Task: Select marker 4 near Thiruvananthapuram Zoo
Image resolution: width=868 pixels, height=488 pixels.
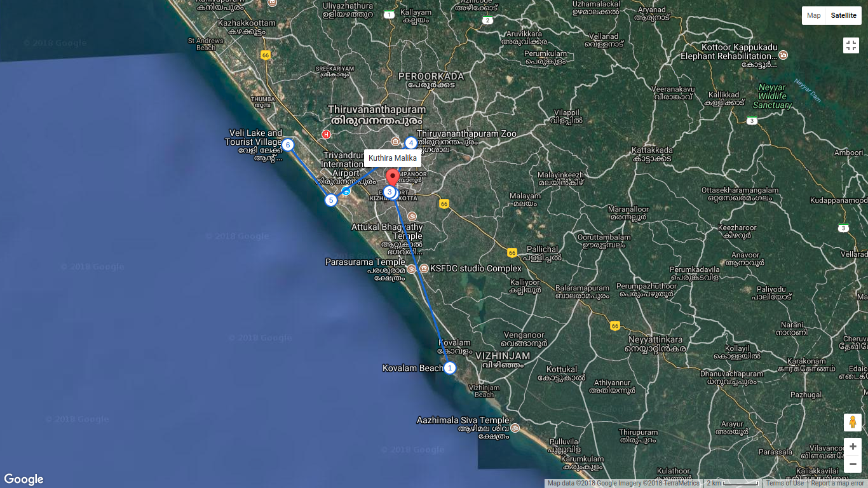Action: 410,143
